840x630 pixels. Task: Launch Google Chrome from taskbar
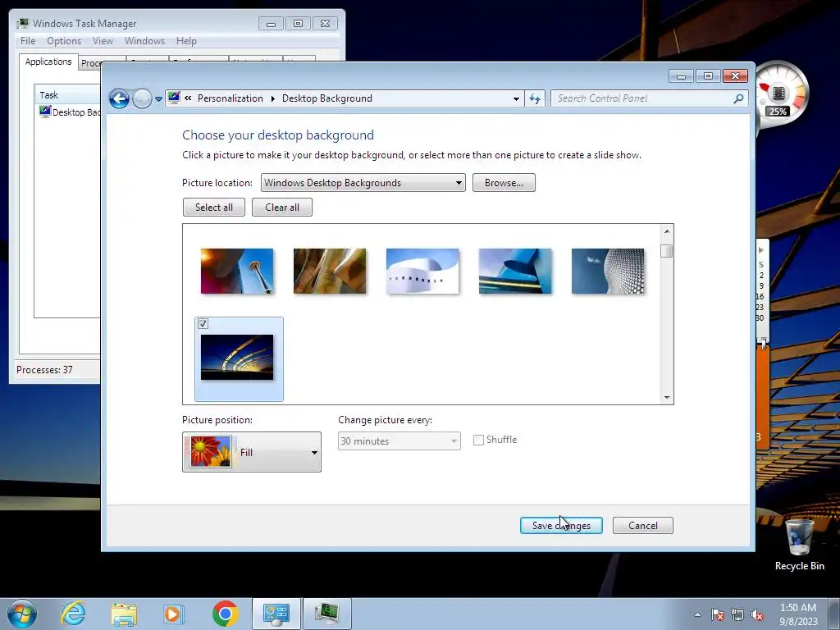tap(225, 614)
